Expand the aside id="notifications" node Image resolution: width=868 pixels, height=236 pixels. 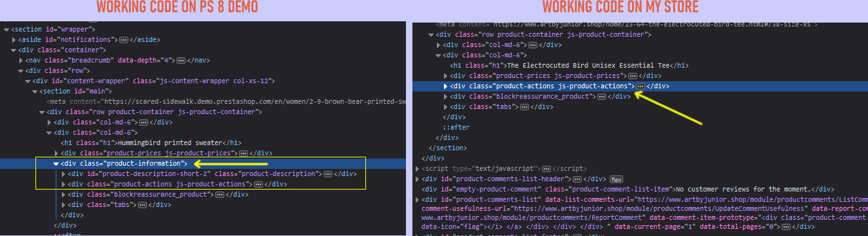coord(14,40)
